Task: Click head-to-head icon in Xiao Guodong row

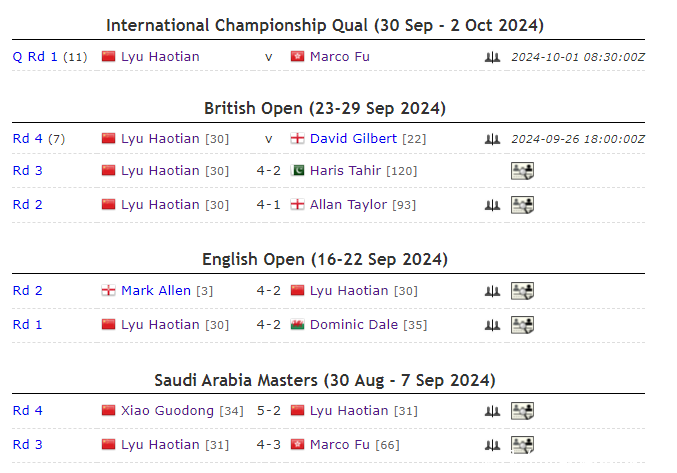Action: pos(491,411)
